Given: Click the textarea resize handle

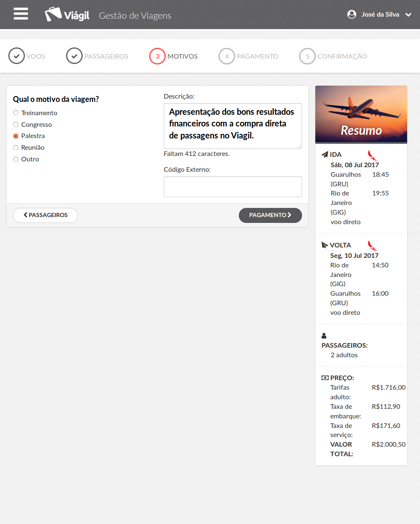Looking at the screenshot, I should [x=300, y=146].
